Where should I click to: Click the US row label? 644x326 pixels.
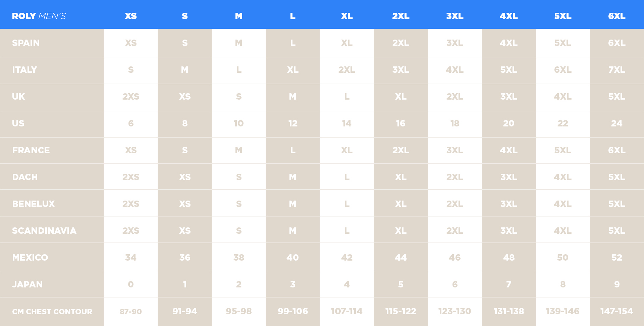(x=18, y=123)
